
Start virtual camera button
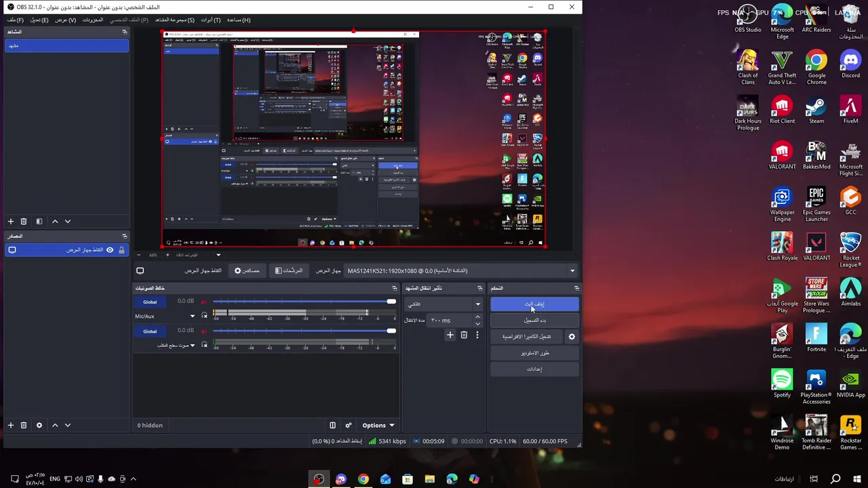pyautogui.click(x=526, y=336)
